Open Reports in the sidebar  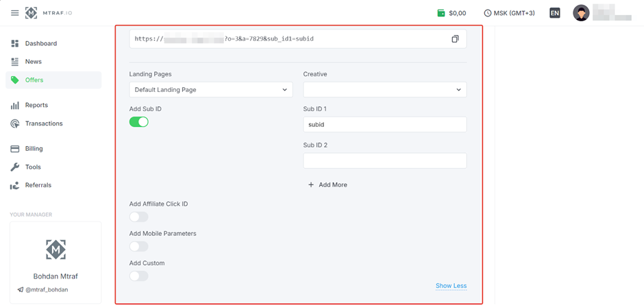[x=36, y=106]
